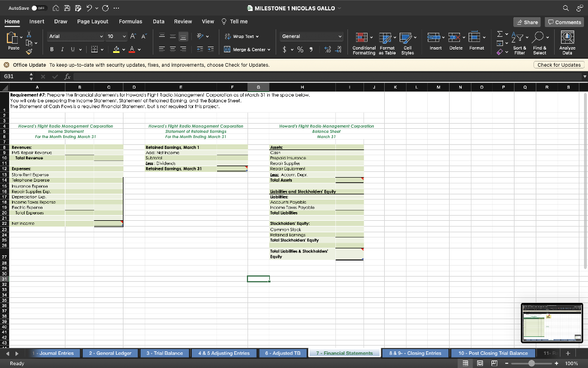Open the font size dropdown
Image resolution: width=588 pixels, height=368 pixels.
[x=124, y=36]
